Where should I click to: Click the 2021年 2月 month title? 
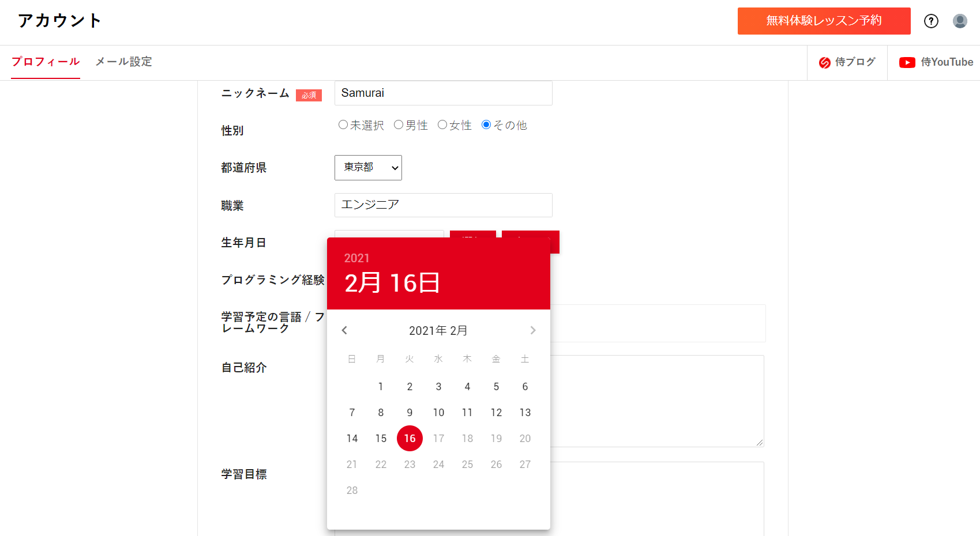click(x=438, y=331)
